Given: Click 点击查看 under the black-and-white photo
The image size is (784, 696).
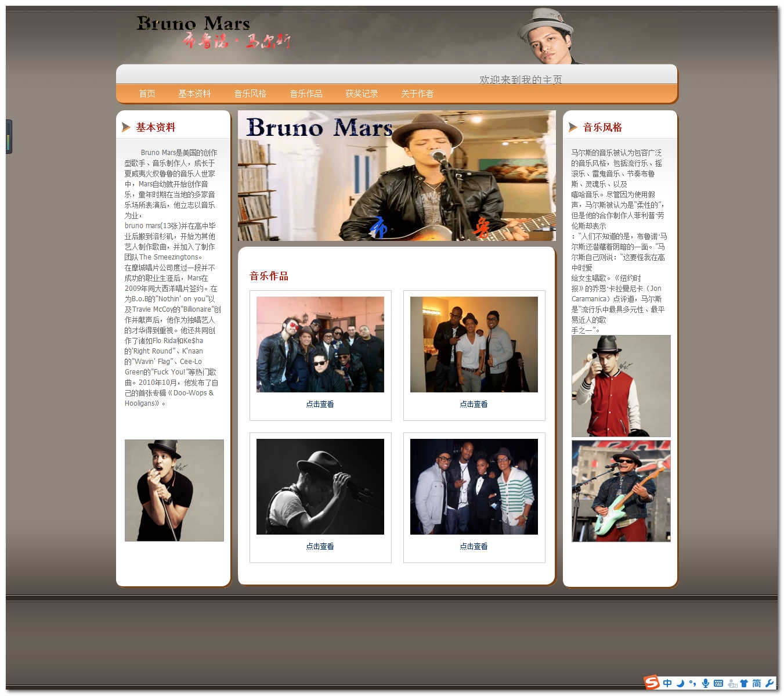Looking at the screenshot, I should click(x=320, y=546).
